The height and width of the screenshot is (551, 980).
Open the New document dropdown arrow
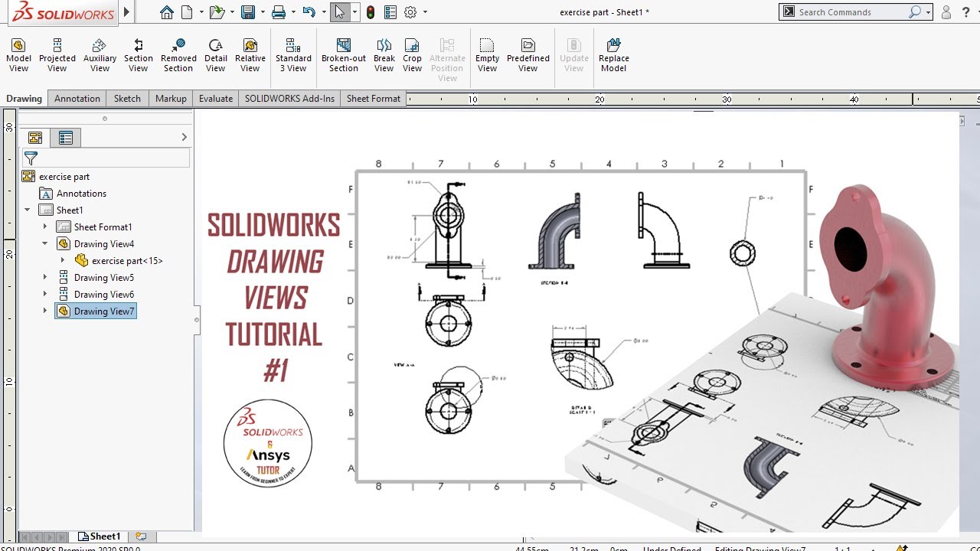[201, 12]
